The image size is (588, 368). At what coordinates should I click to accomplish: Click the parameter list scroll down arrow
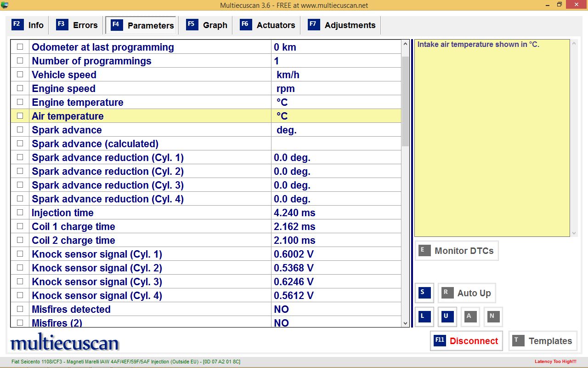coord(405,323)
